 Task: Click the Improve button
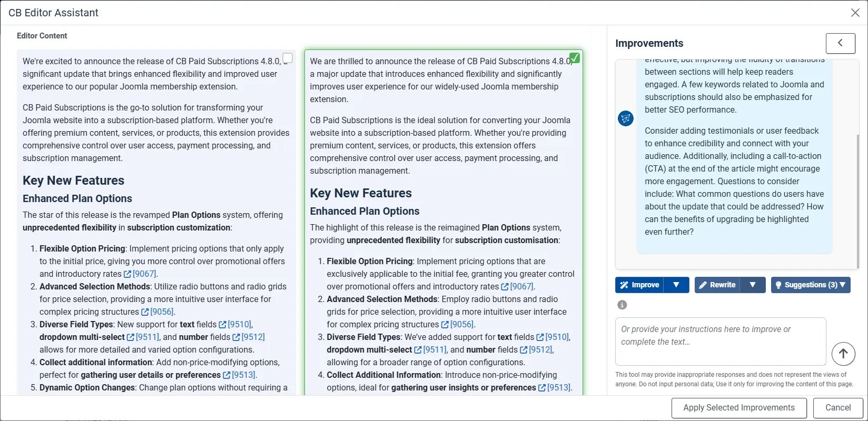click(639, 285)
